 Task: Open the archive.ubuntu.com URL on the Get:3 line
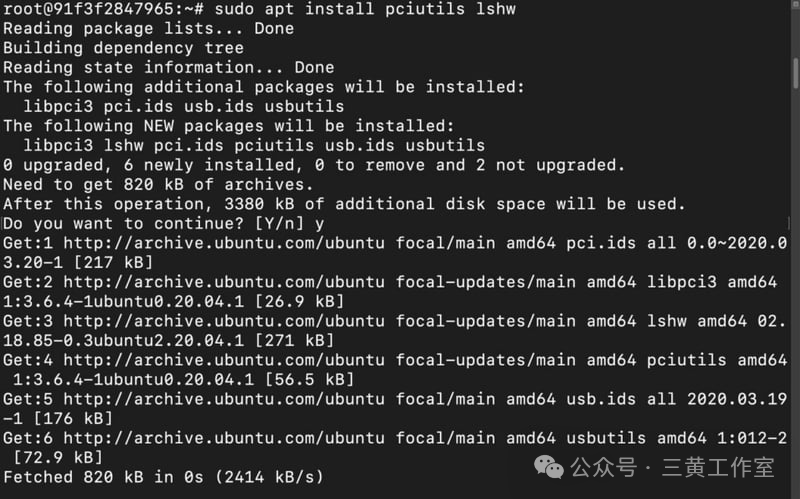224,321
